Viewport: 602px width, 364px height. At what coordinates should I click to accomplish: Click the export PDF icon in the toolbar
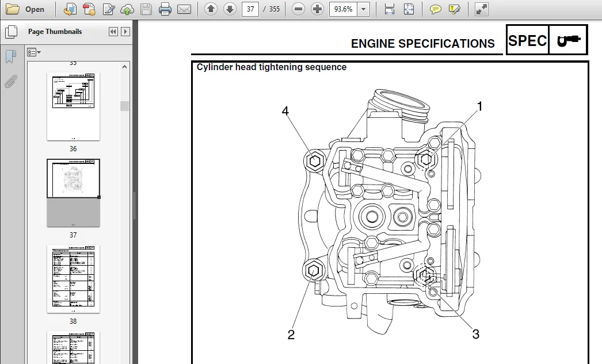point(70,9)
